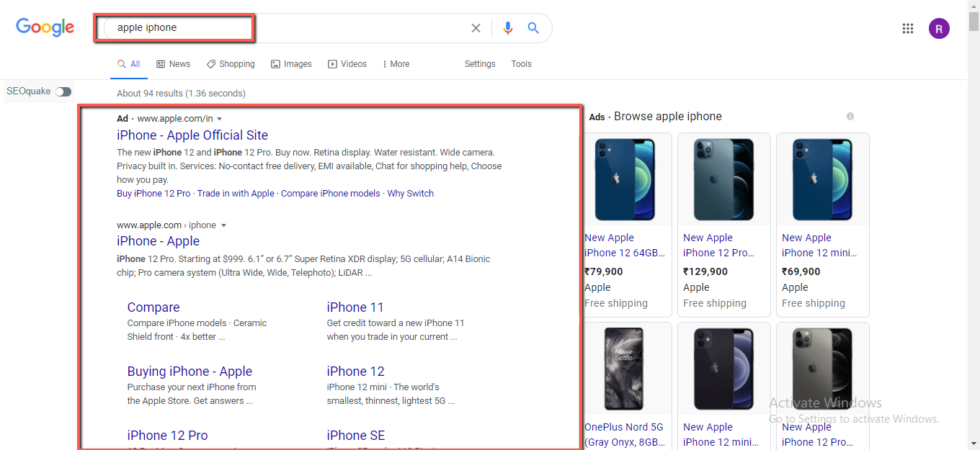Open the Compare iPhone models sitelink
The width and height of the screenshot is (980, 450).
pyautogui.click(x=331, y=194)
